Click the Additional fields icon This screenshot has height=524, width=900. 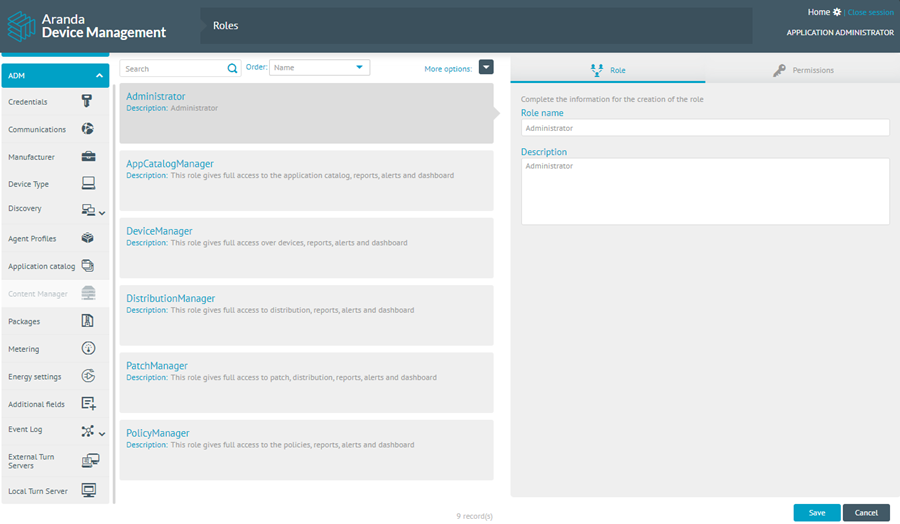point(88,403)
